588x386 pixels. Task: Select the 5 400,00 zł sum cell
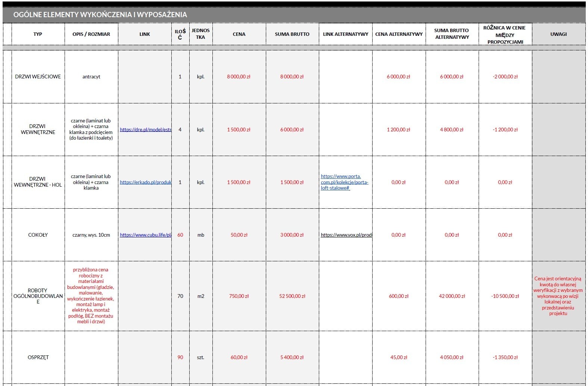pyautogui.click(x=292, y=357)
